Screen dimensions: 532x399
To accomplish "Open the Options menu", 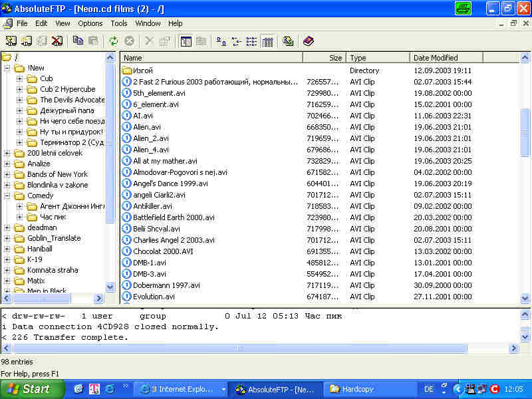I will point(90,23).
